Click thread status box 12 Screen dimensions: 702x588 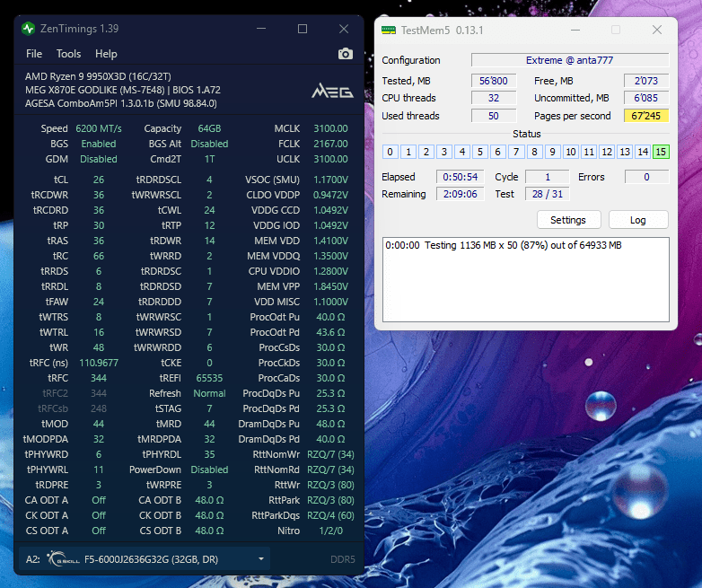coord(607,152)
